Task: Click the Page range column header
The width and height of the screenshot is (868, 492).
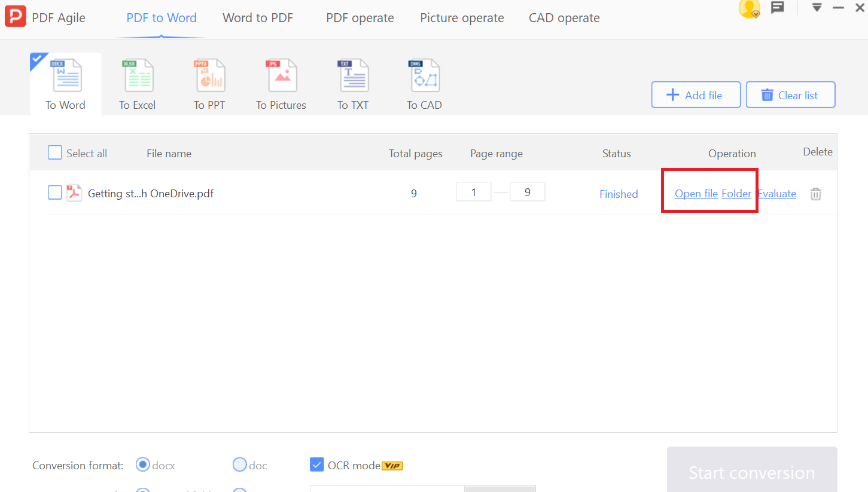Action: pos(497,154)
